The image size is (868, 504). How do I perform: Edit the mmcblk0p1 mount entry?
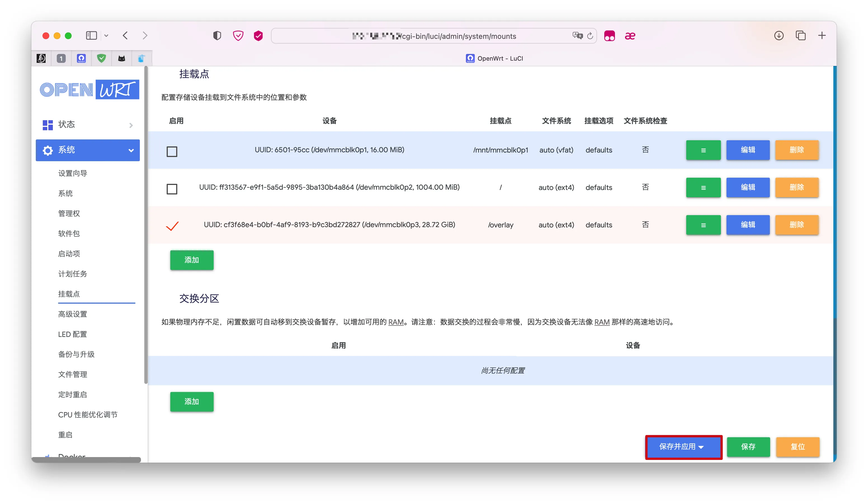pyautogui.click(x=748, y=150)
